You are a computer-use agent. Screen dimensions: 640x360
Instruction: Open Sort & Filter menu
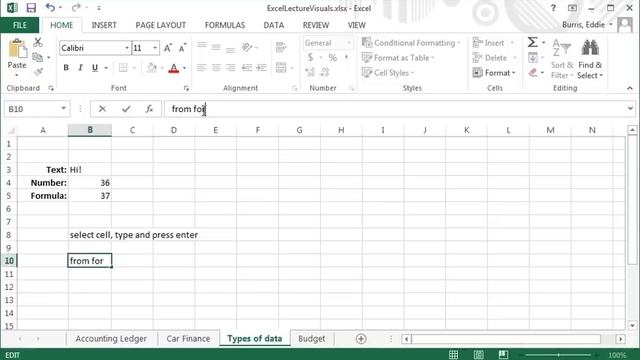[562, 59]
